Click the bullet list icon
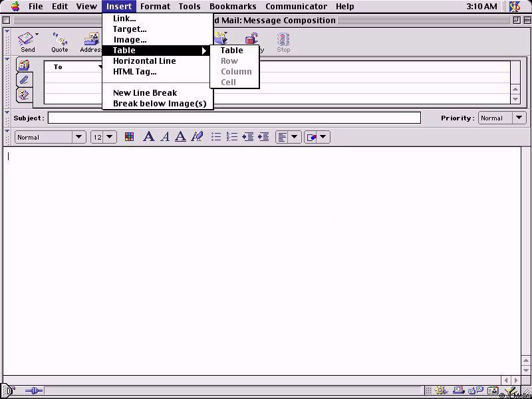The height and width of the screenshot is (399, 532). (216, 137)
